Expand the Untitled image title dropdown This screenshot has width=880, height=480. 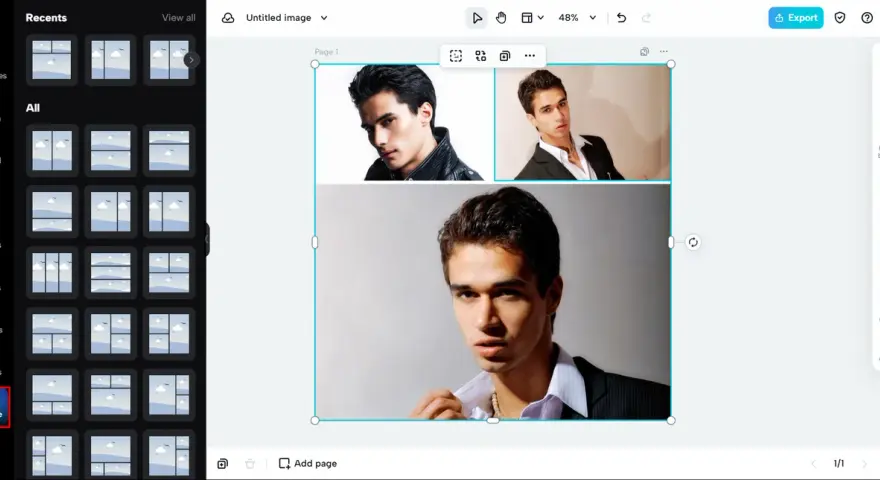tap(324, 18)
